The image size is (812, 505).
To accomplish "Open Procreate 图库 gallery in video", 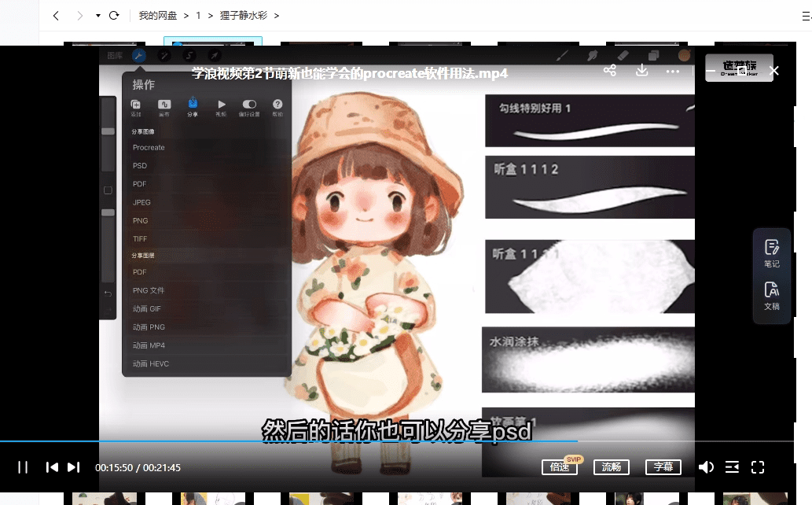I will (x=115, y=56).
